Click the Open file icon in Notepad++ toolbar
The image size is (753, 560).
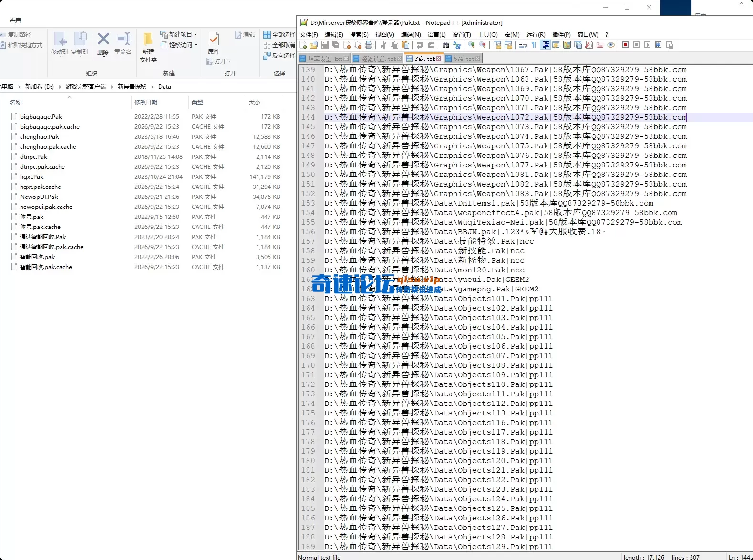(314, 45)
